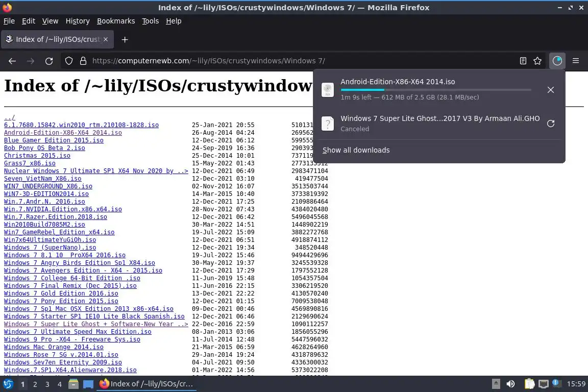Open Win.7.NVIDIA.Edition.x86.x64.iso link
Screen dimensions: 588x392
[x=63, y=209]
